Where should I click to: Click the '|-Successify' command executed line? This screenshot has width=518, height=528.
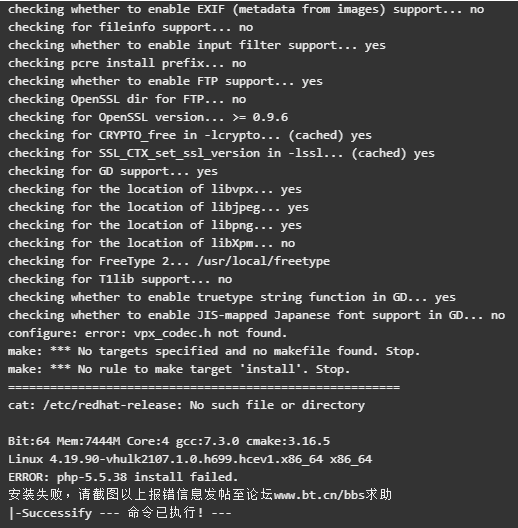(x=120, y=513)
